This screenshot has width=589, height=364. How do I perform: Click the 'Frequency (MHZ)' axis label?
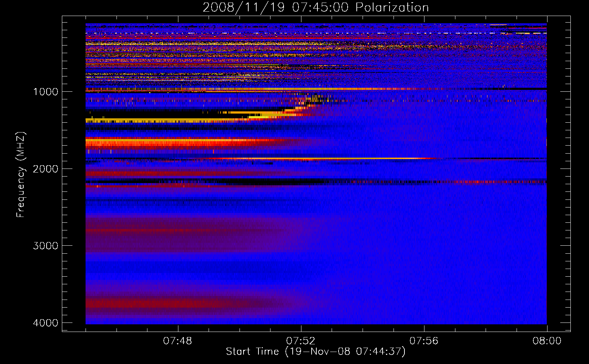21,175
